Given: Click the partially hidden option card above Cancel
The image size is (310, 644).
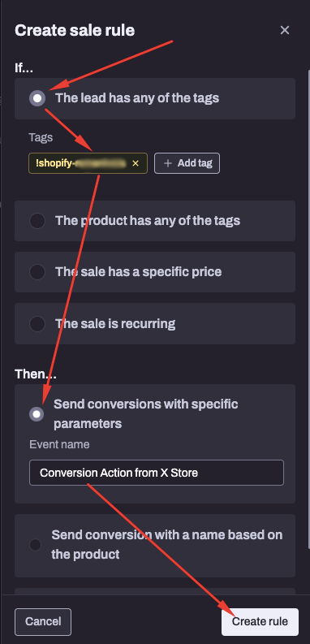Looking at the screenshot, I should (x=155, y=591).
